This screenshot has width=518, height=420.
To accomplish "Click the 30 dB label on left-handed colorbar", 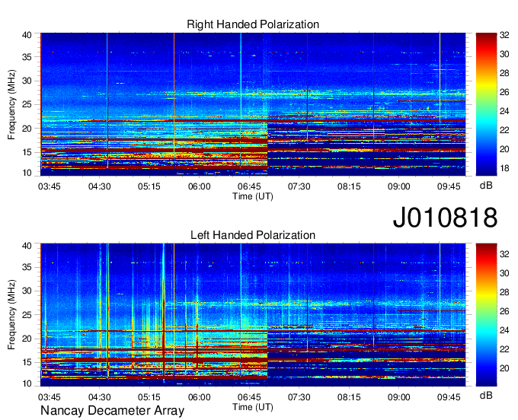I will (x=504, y=273).
